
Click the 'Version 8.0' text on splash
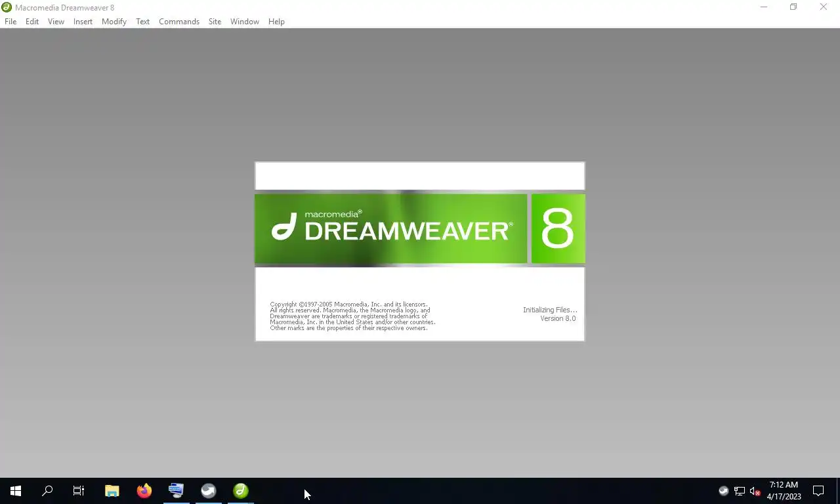[558, 318]
